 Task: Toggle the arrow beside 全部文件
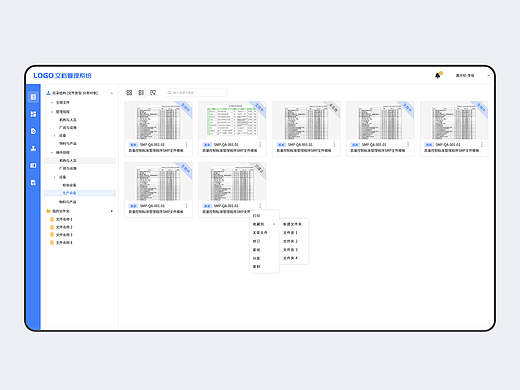coord(52,103)
